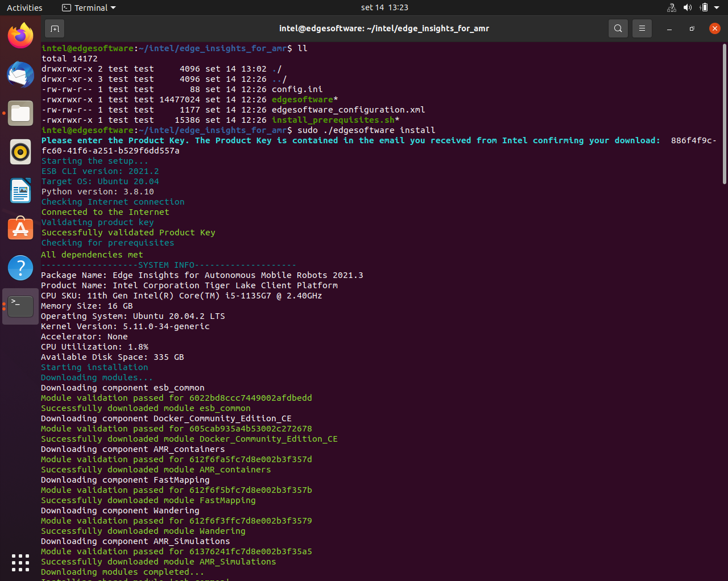Image resolution: width=728 pixels, height=581 pixels.
Task: Click the terminal search icon
Action: click(x=618, y=28)
